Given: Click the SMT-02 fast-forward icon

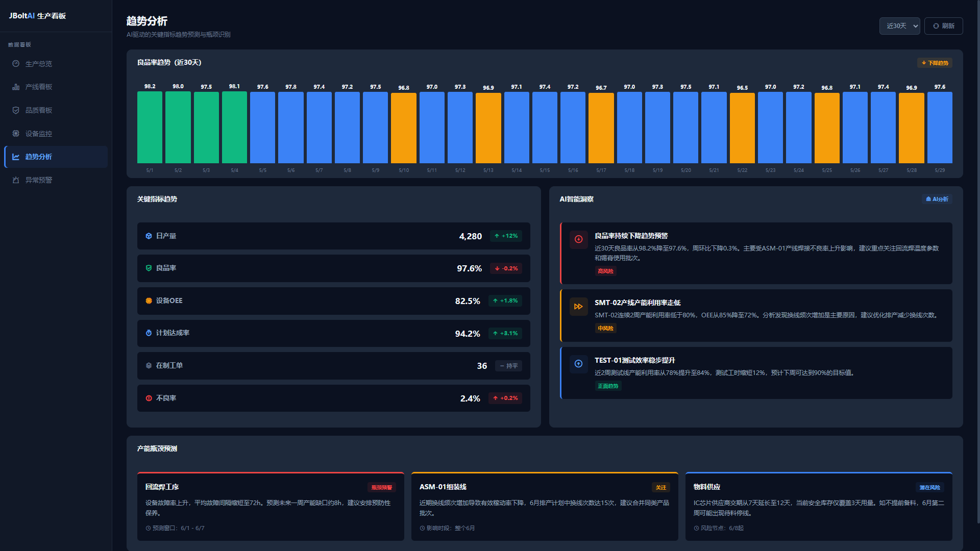Looking at the screenshot, I should pos(578,307).
